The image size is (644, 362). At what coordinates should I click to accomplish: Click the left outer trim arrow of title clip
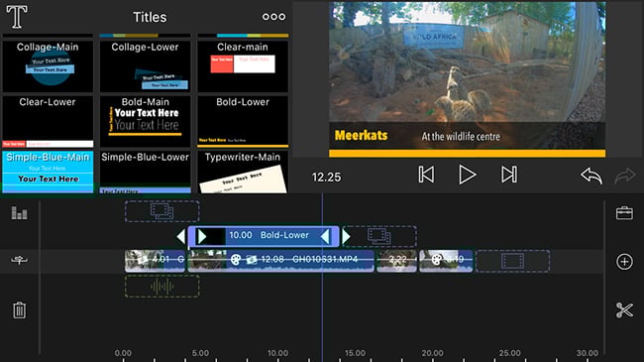180,236
